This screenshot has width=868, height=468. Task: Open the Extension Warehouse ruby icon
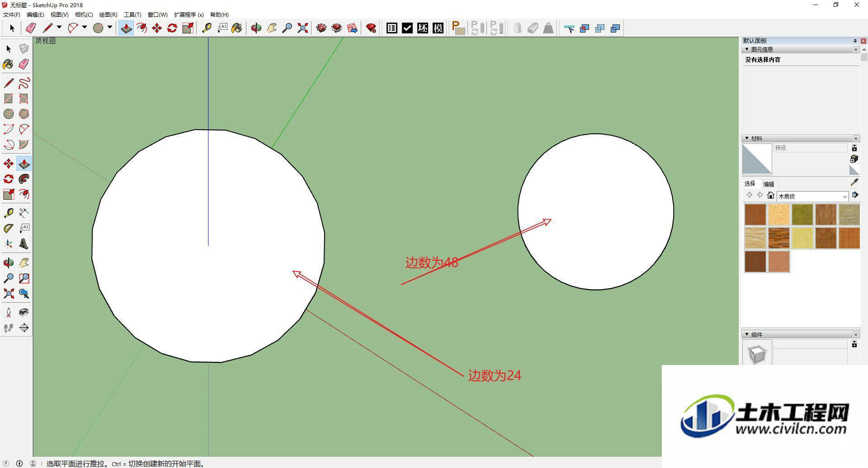tap(371, 28)
